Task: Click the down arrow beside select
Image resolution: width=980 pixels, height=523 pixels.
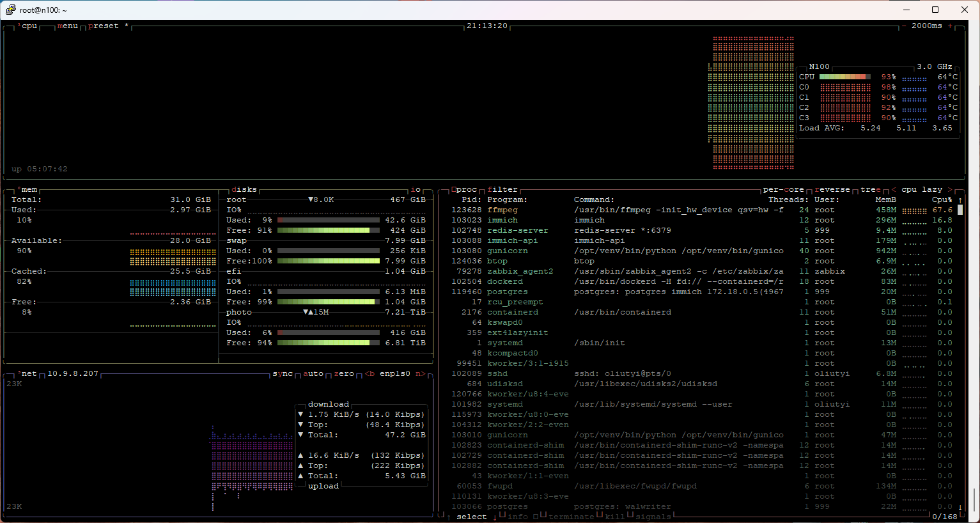Action: (495, 517)
